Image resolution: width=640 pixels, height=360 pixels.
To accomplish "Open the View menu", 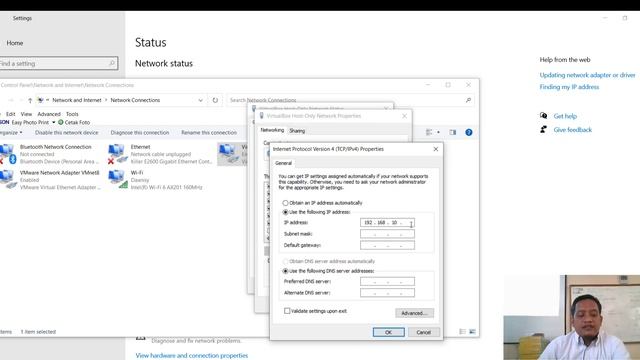I will [26, 114].
